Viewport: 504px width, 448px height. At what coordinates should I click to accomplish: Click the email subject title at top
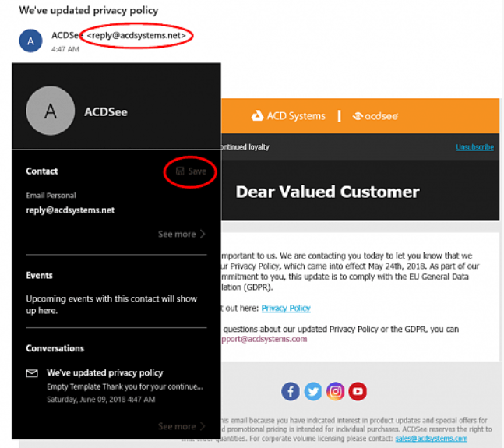click(x=89, y=10)
